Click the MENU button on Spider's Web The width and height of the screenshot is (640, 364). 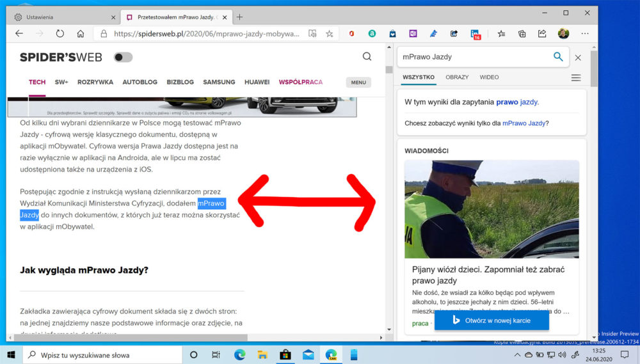[358, 83]
